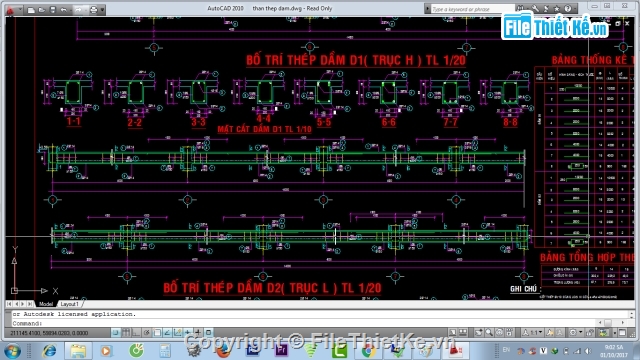Image resolution: width=640 pixels, height=360 pixels.
Task: Click the New drawing icon
Action: click(31, 10)
